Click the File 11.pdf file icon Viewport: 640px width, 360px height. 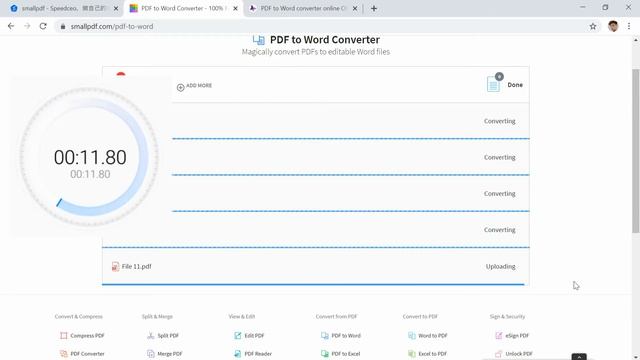click(116, 267)
